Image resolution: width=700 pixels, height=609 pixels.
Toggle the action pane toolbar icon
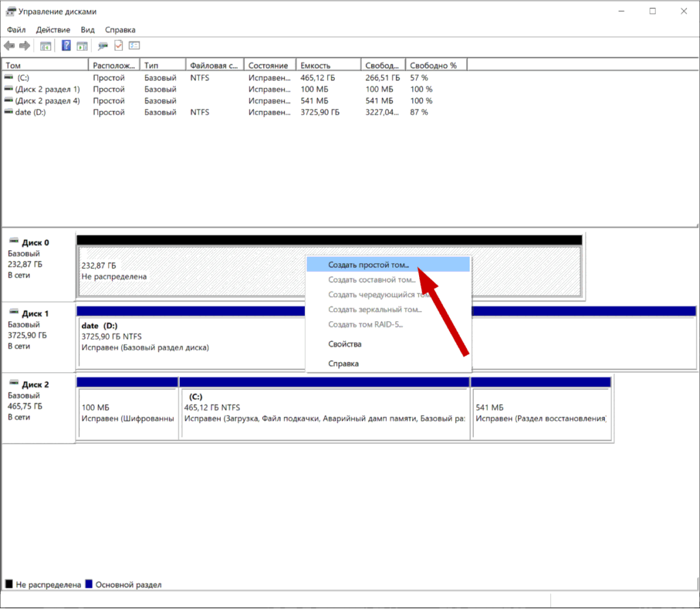tap(82, 46)
